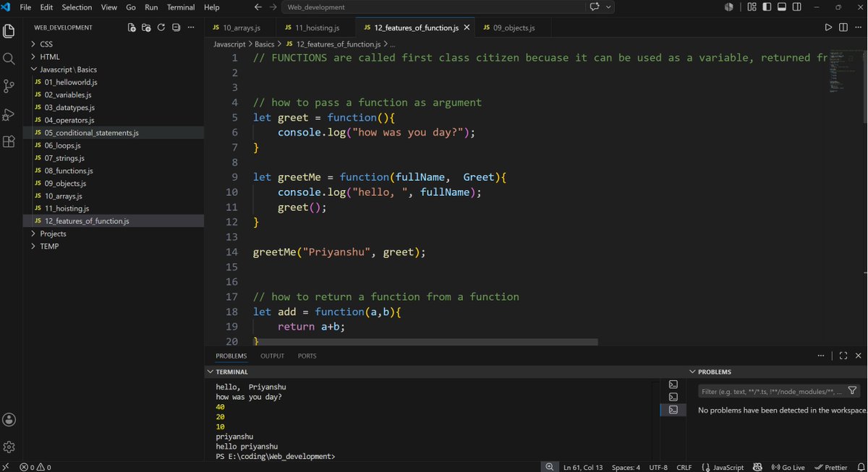Switch to the PORTS panel tab
The width and height of the screenshot is (868, 472).
coord(307,356)
